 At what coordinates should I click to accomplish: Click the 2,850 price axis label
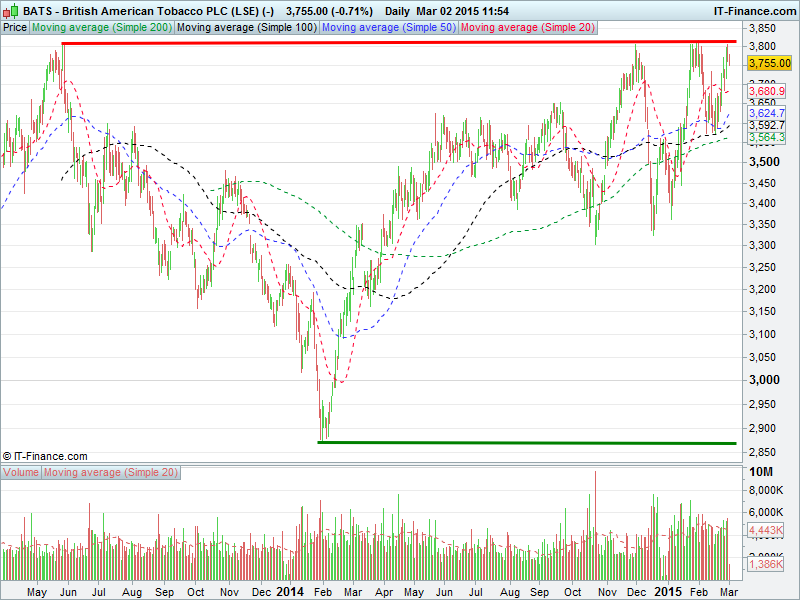762,452
